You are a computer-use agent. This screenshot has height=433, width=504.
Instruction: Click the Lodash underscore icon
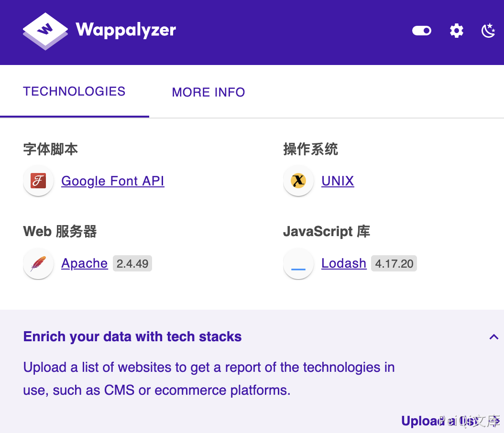coord(298,264)
